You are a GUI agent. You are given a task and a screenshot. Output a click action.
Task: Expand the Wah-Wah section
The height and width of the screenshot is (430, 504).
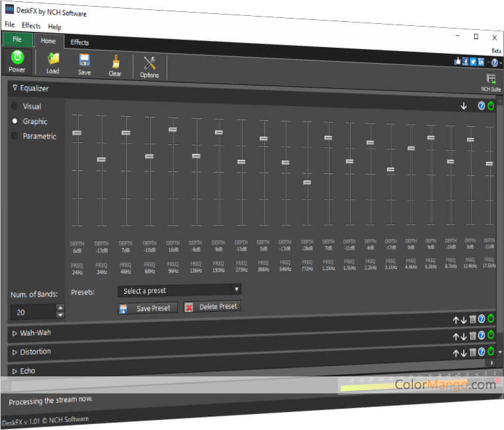pos(15,333)
